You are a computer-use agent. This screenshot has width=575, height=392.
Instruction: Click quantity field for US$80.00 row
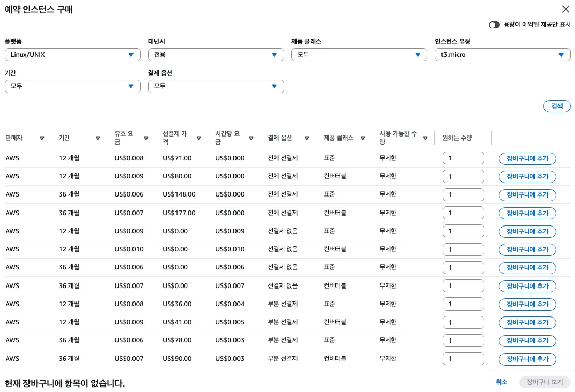[463, 176]
